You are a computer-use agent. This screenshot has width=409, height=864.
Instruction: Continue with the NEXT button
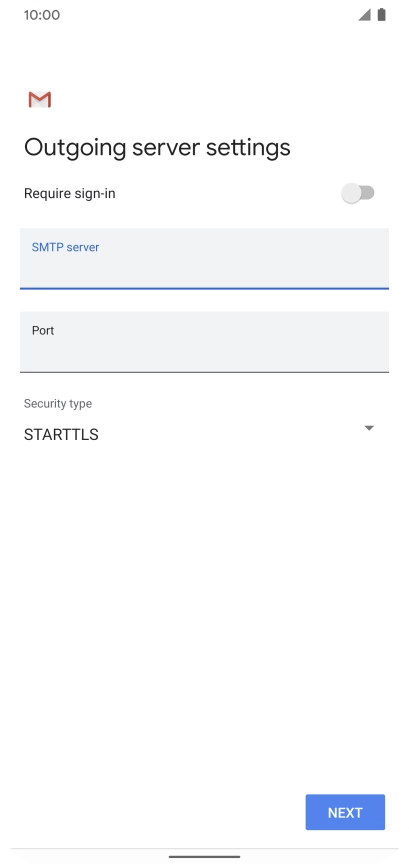(x=345, y=812)
